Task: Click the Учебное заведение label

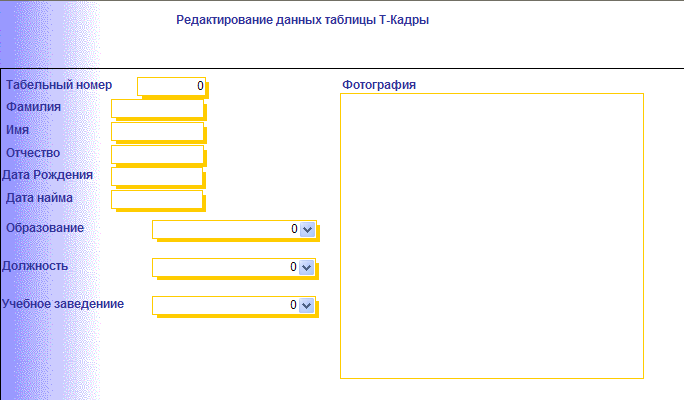Action: tap(63, 303)
